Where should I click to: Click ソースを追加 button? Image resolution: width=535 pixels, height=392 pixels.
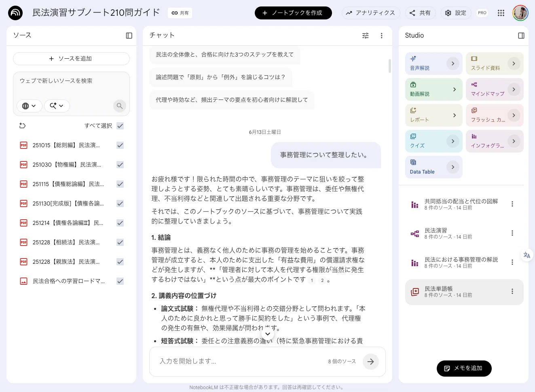[x=71, y=59]
